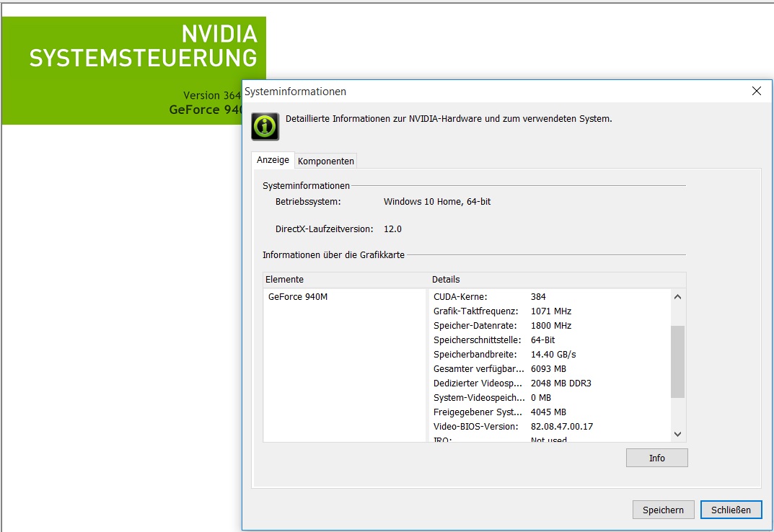Click the NVIDIA Systemsteuerung banner title
Image resolution: width=774 pixels, height=532 pixels.
(143, 46)
